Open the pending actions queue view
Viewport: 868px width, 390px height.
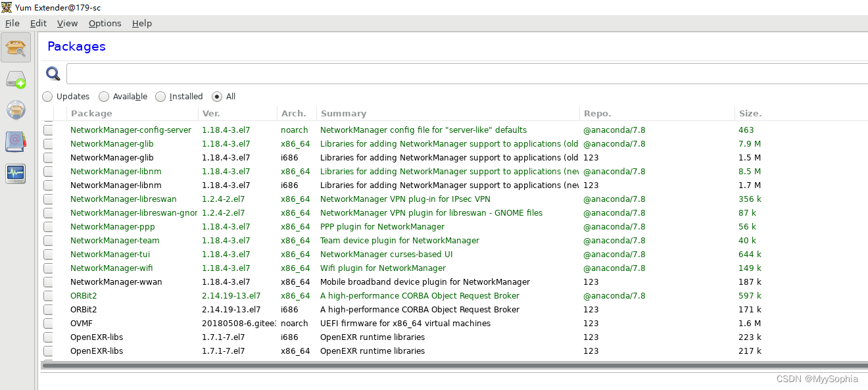coord(16,80)
